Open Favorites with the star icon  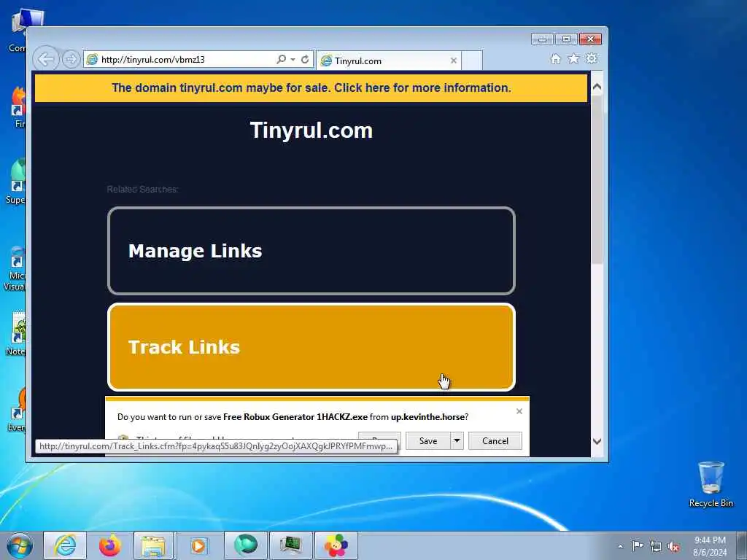tap(573, 58)
